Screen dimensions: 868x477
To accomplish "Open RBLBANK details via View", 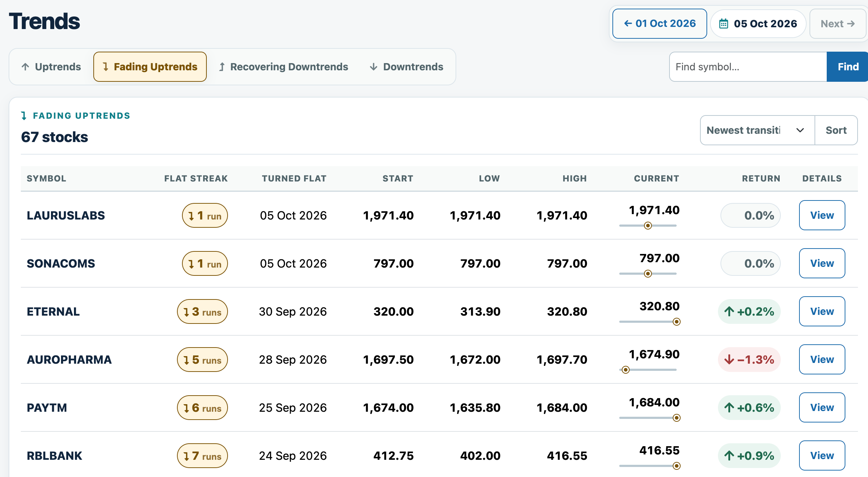I will pyautogui.click(x=822, y=455).
